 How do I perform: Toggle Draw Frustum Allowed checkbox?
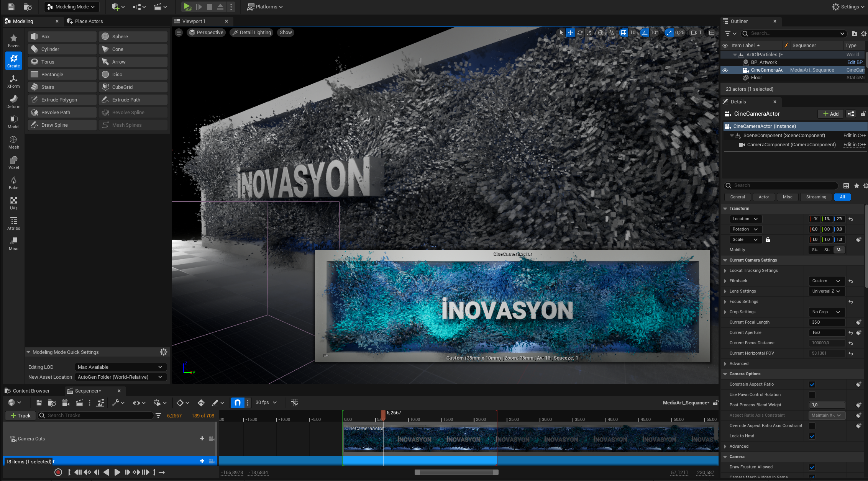click(x=812, y=467)
